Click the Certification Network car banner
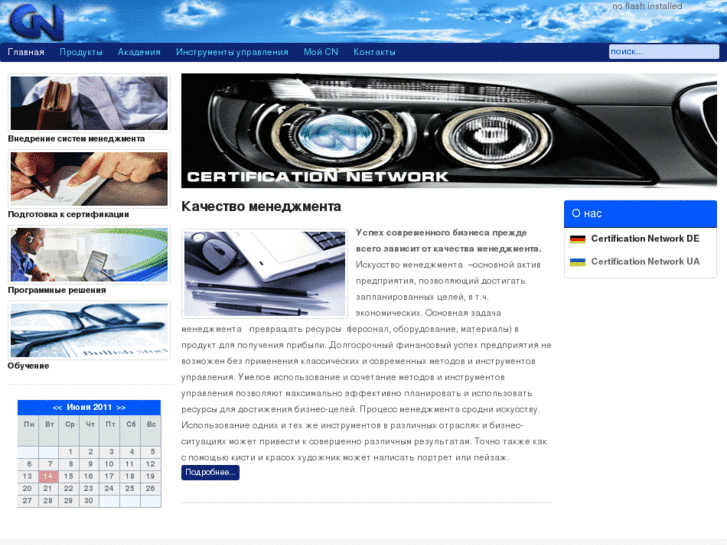Image resolution: width=727 pixels, height=545 pixels. (x=449, y=130)
